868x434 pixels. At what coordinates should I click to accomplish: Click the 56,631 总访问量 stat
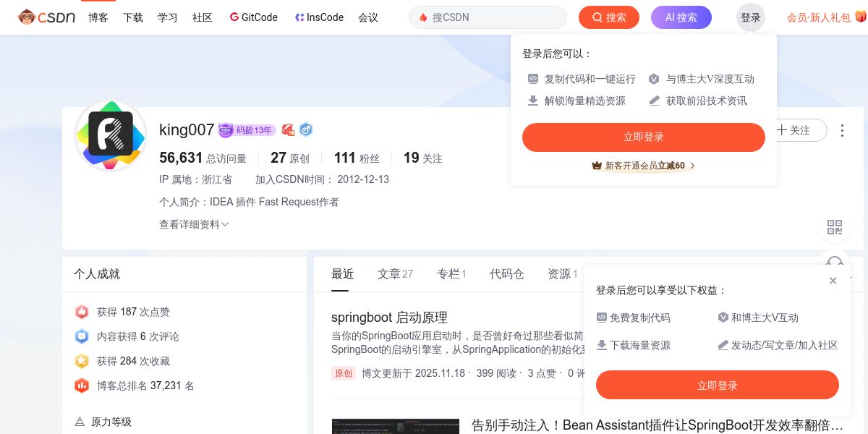203,158
